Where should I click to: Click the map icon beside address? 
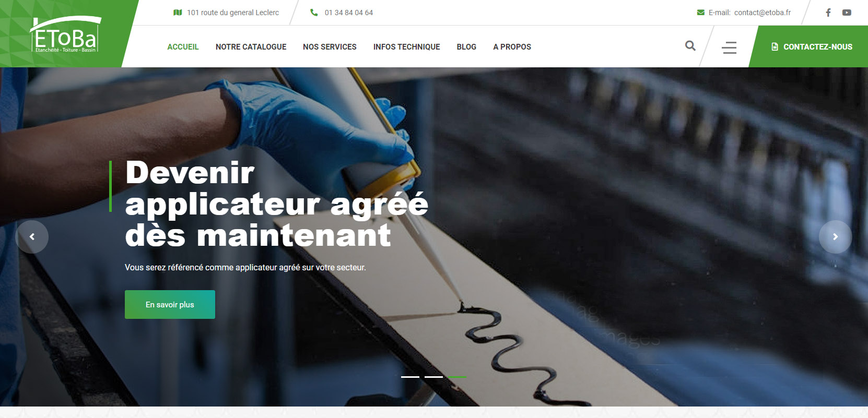click(x=178, y=13)
